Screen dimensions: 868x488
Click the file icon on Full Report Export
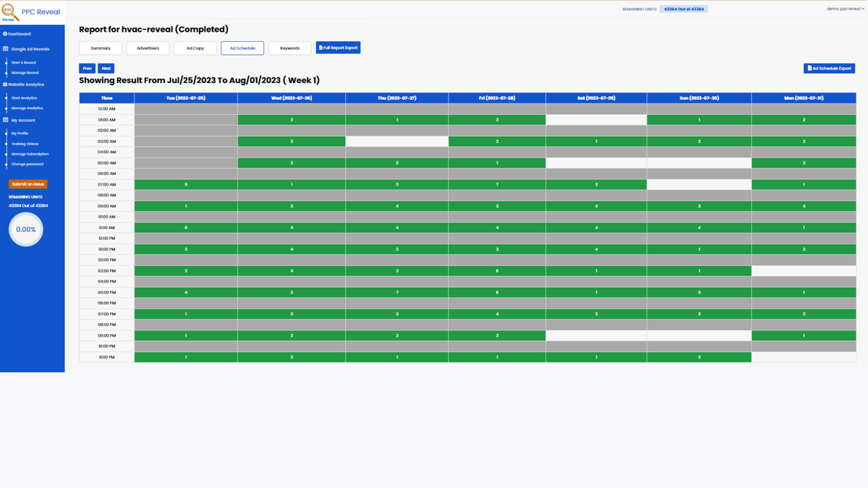tap(320, 48)
